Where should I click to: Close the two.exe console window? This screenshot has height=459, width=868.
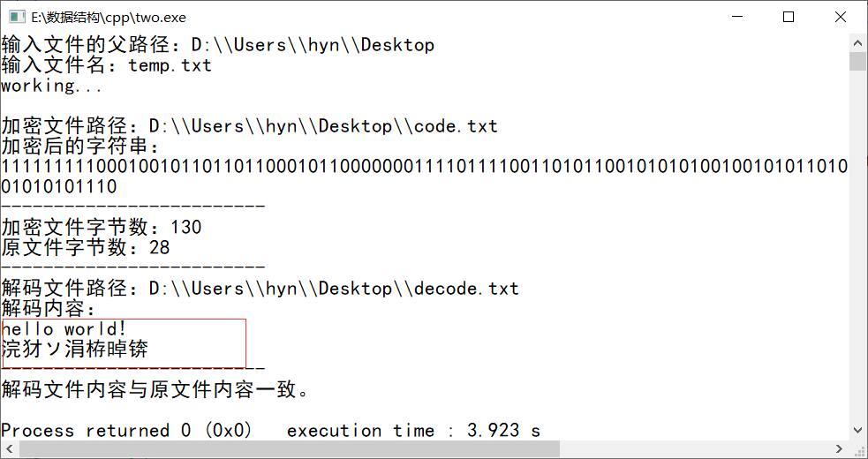coord(840,17)
